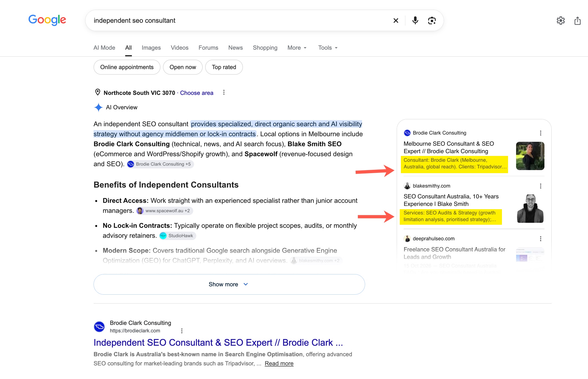
Task: Click Brodie Clark Consulting favicon in organic result
Action: [x=99, y=327]
